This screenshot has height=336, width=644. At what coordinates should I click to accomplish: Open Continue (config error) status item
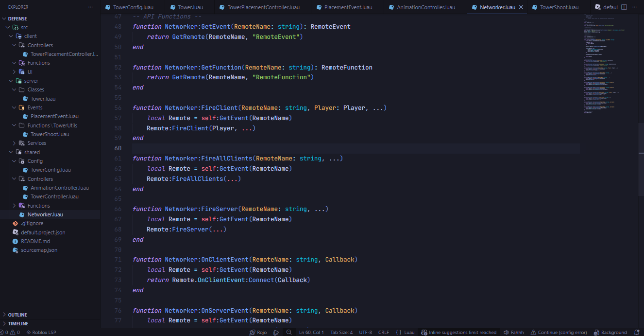(559, 332)
